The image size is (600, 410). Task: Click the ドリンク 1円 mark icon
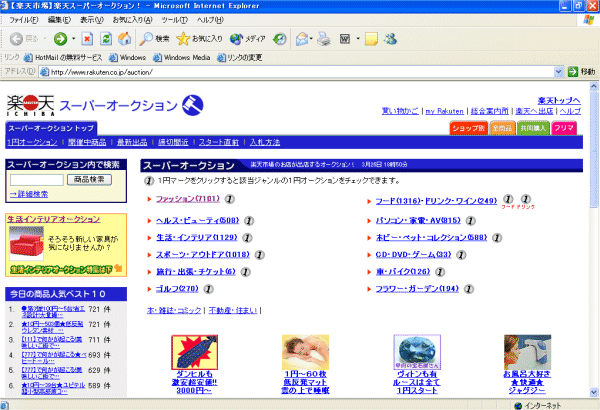[526, 199]
